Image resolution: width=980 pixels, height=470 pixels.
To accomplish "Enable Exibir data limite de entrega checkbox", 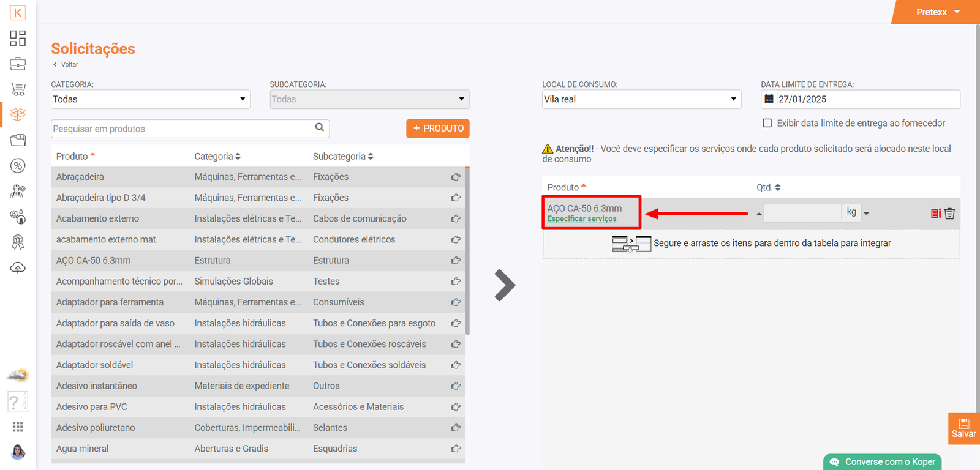I will [x=767, y=123].
